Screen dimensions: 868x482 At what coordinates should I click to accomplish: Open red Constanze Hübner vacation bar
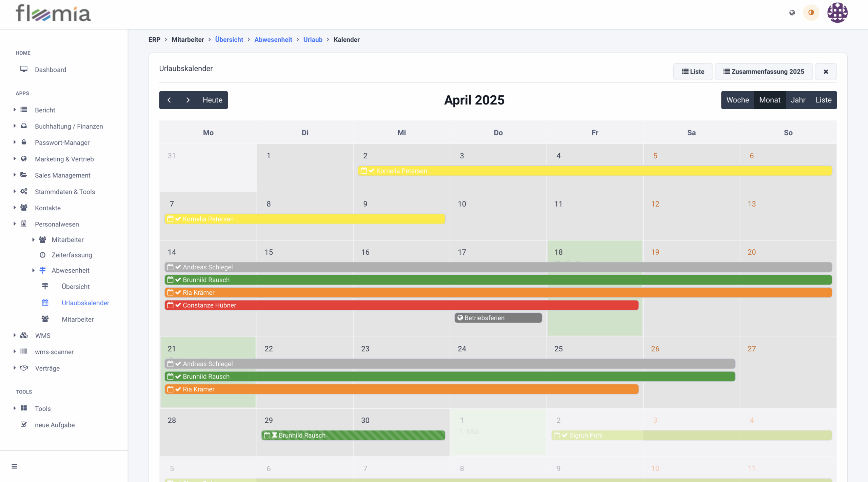click(x=401, y=305)
